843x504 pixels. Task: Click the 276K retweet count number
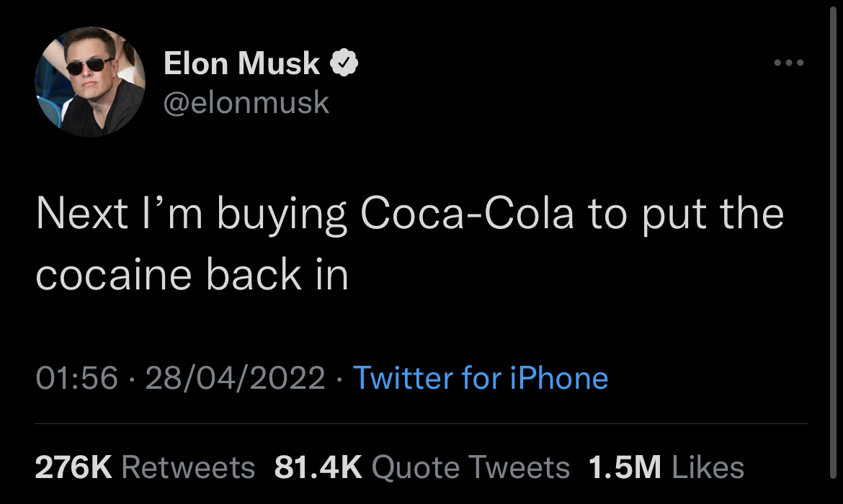73,468
